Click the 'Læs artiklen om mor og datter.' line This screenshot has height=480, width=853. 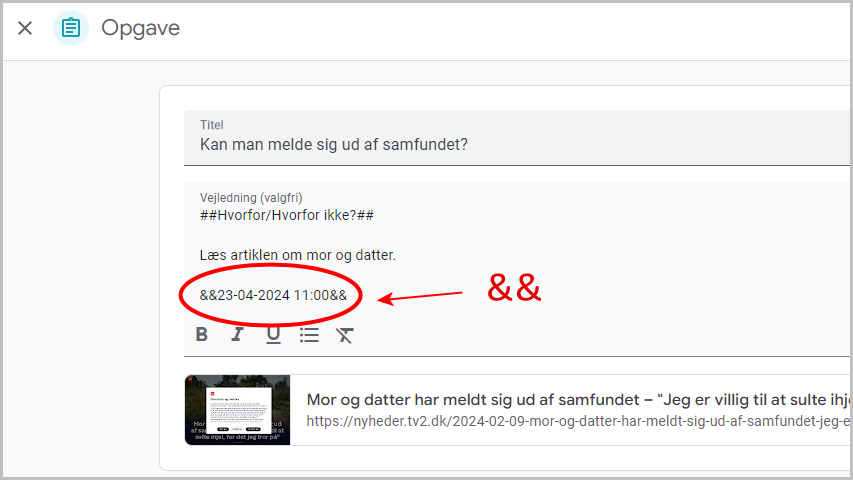tap(298, 255)
